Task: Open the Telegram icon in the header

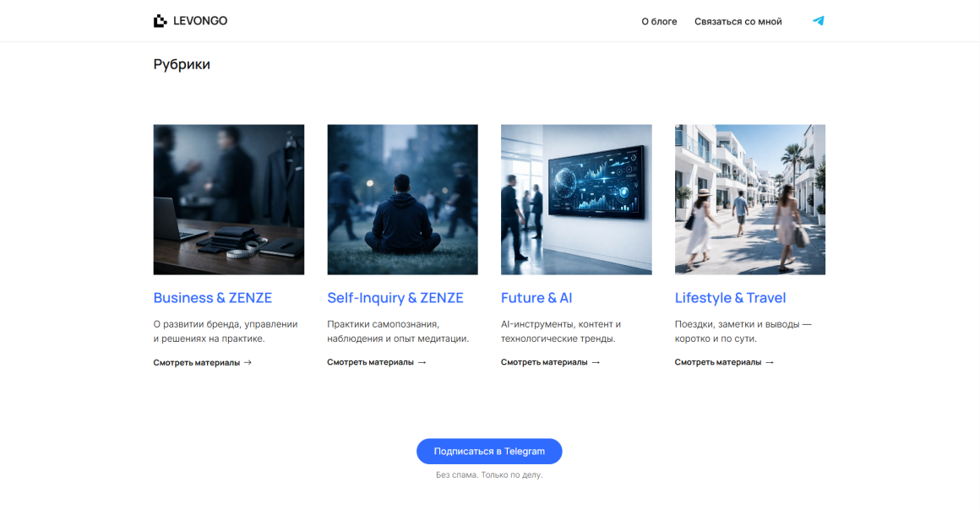Action: [x=818, y=21]
